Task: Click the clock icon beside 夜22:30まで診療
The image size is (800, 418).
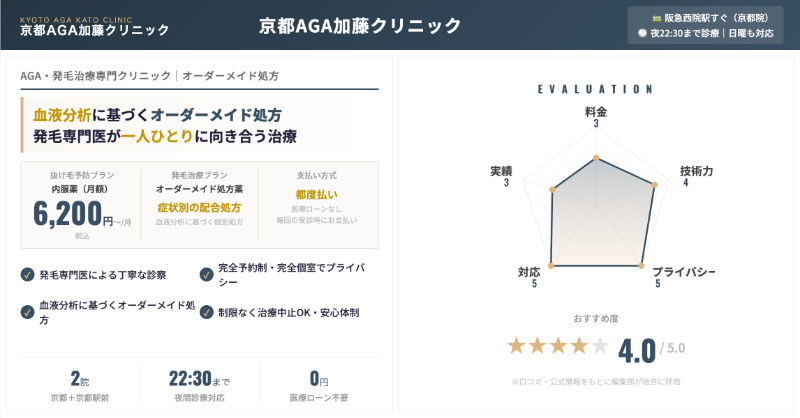Action: click(x=643, y=33)
